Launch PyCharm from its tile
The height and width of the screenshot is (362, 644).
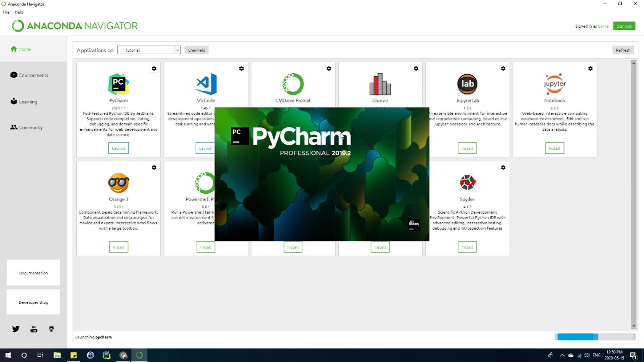click(118, 148)
